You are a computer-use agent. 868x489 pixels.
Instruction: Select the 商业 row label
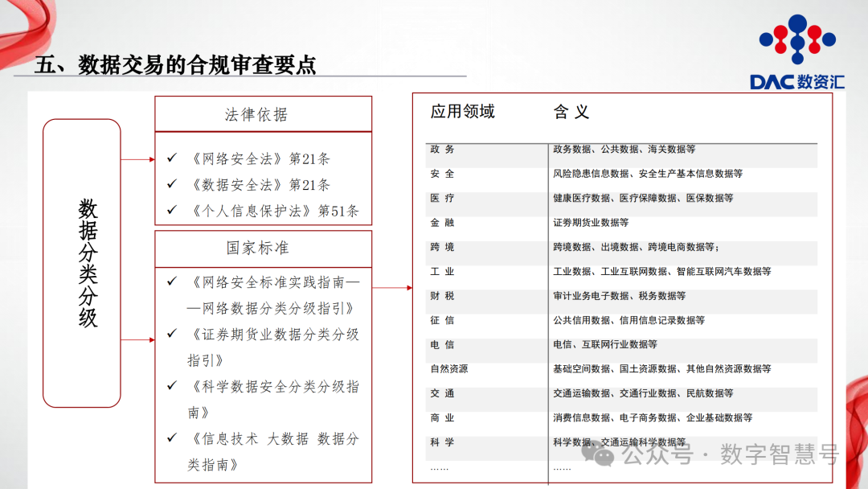pyautogui.click(x=442, y=417)
